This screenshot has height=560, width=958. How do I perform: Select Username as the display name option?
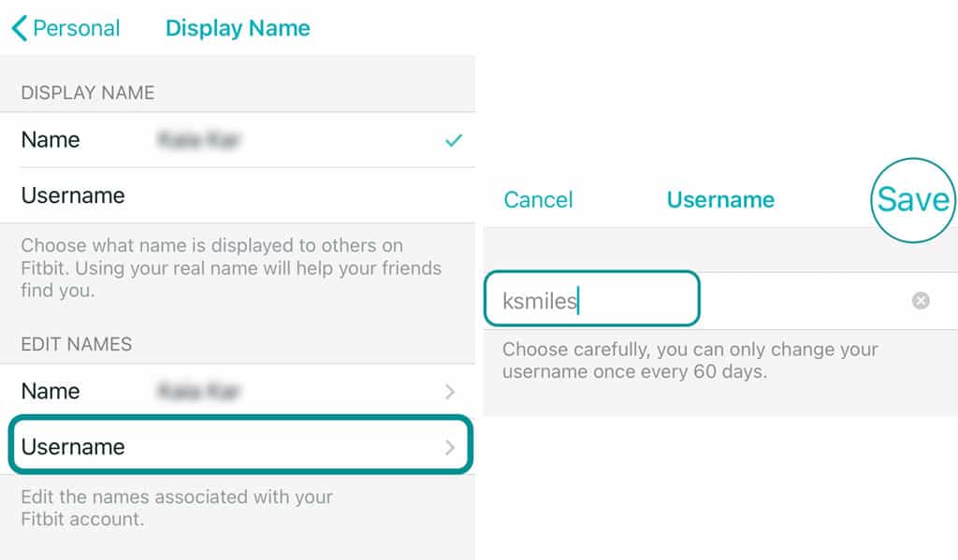[73, 195]
